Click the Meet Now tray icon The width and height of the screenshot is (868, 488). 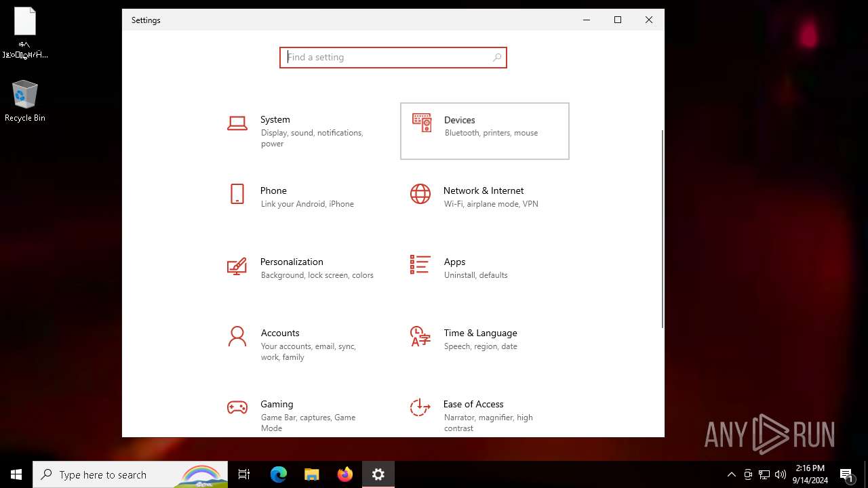coord(748,474)
